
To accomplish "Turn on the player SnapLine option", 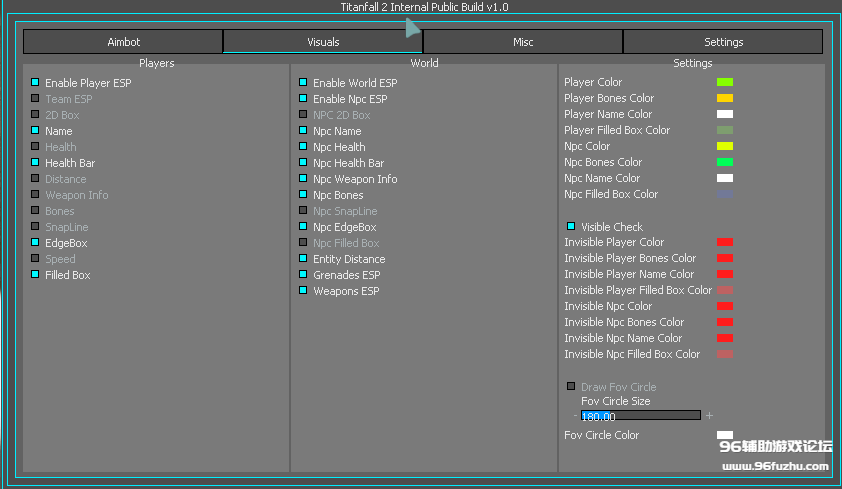I will tap(35, 227).
